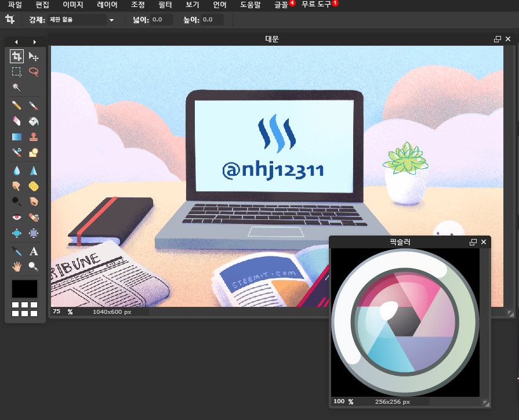
Task: Select the Bloat tool
Action: click(x=17, y=233)
